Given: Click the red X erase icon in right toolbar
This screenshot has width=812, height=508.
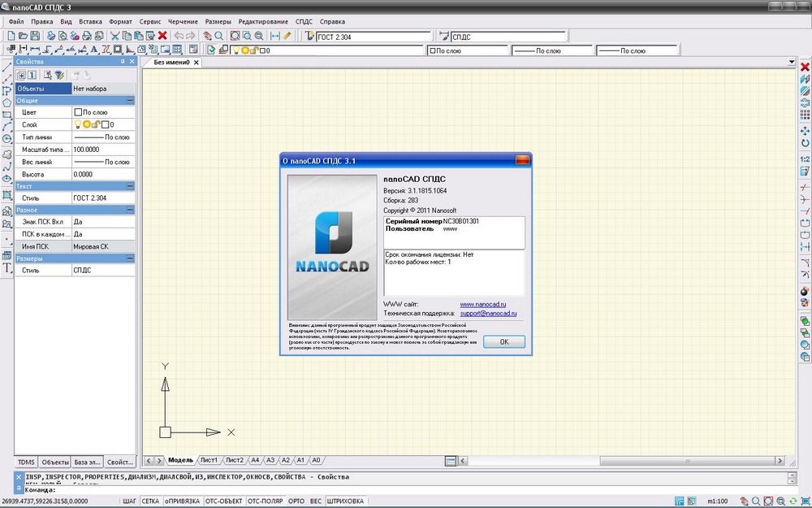Looking at the screenshot, I should (805, 67).
